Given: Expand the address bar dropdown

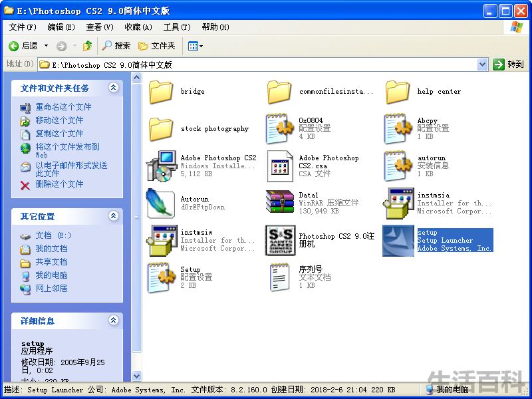Looking at the screenshot, I should click(483, 65).
